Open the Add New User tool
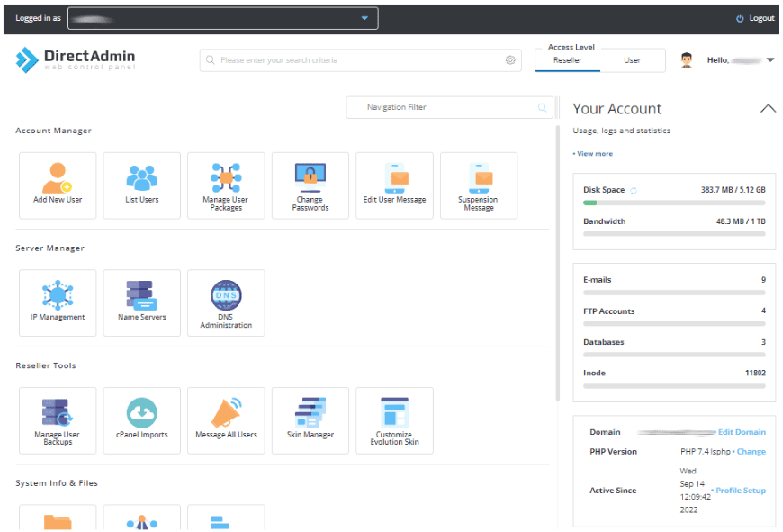The height and width of the screenshot is (532, 783). coord(58,185)
